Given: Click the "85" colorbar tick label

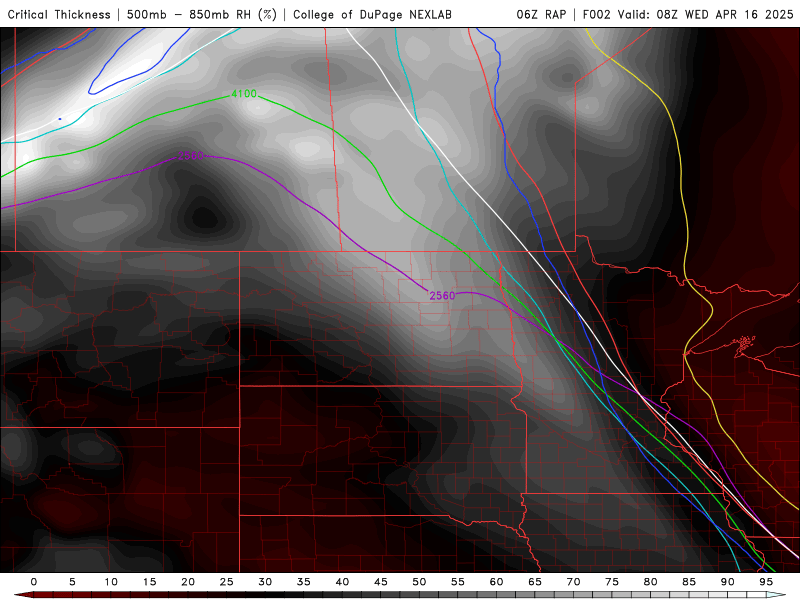Looking at the screenshot, I should [x=689, y=582].
